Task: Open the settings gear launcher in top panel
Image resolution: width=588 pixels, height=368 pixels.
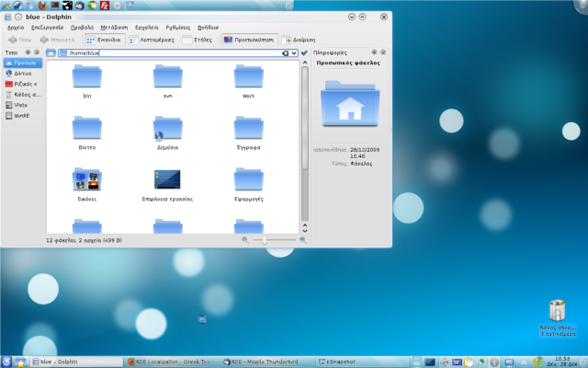Action: pyautogui.click(x=117, y=6)
